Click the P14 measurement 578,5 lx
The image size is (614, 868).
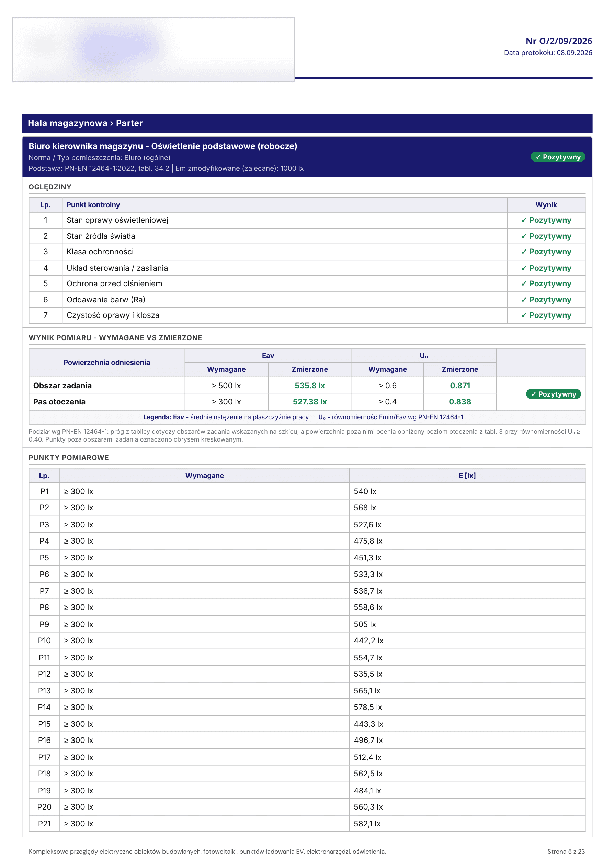tap(368, 707)
